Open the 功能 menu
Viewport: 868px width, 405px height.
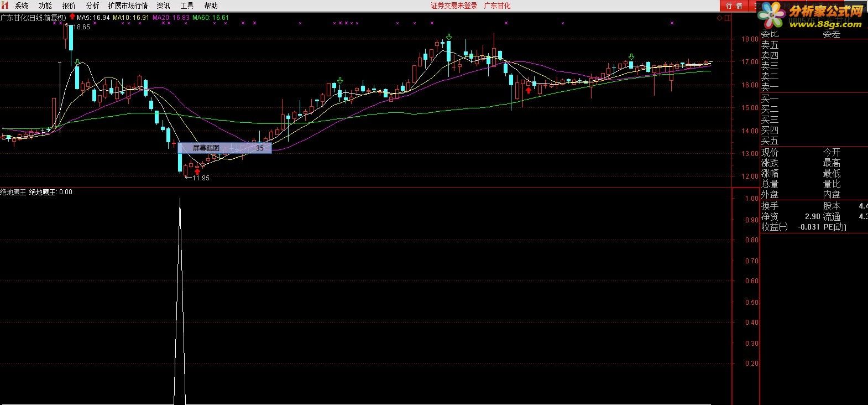(x=45, y=6)
